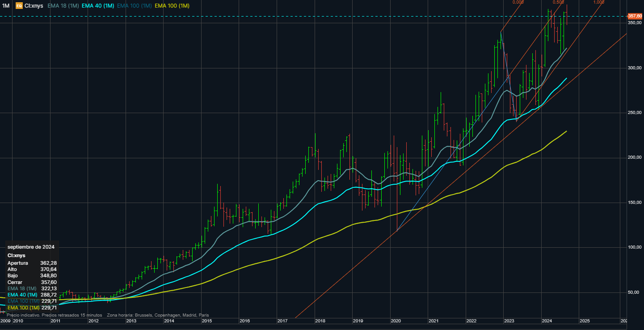Click the orange EQ instrument icon
Image resolution: width=644 pixels, height=330 pixels.
19,6
